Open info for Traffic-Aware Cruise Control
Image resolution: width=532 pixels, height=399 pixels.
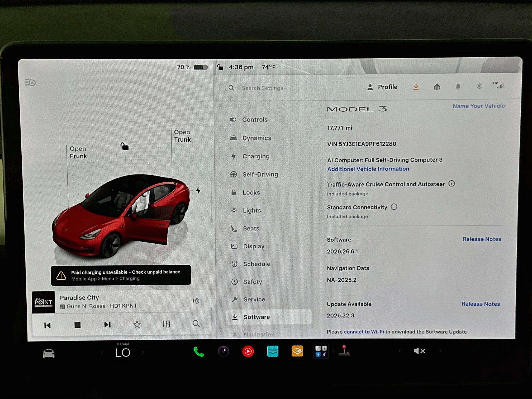452,183
